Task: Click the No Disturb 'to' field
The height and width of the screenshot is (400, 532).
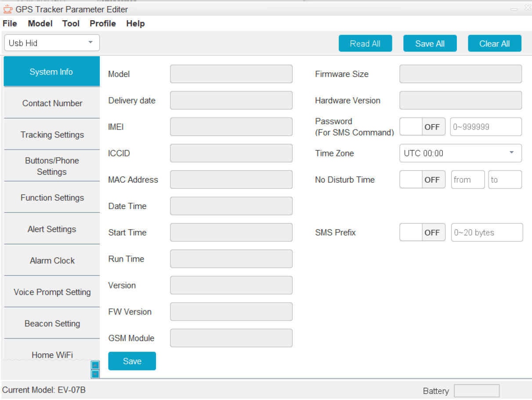Action: click(x=505, y=180)
